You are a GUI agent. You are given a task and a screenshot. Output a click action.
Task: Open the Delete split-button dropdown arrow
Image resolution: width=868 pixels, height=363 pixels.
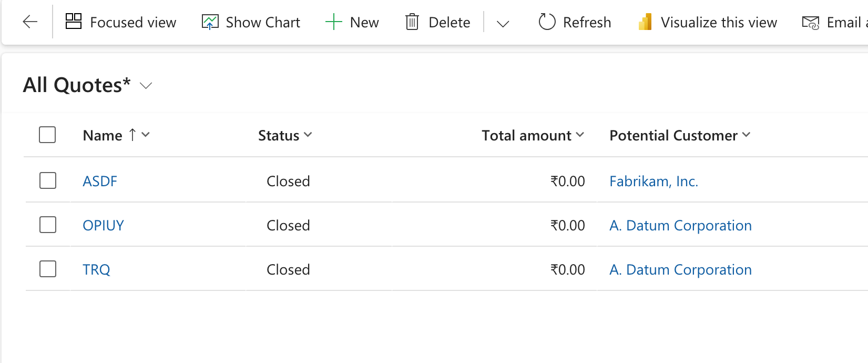click(503, 23)
